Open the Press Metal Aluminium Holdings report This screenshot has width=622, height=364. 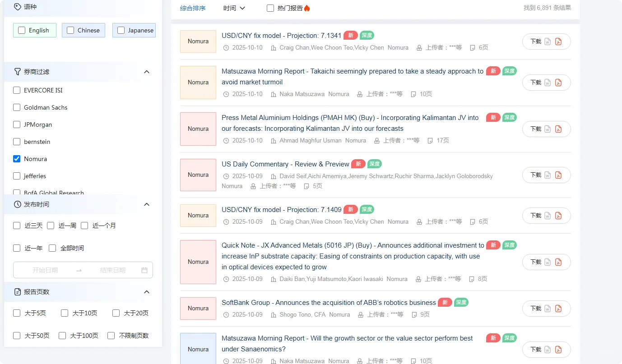pos(350,123)
